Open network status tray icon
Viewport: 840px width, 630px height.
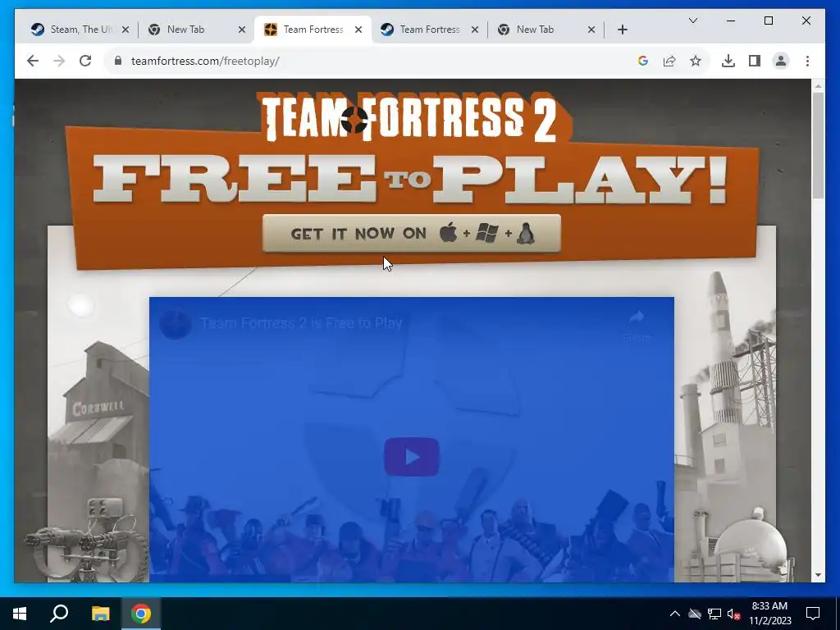(x=714, y=614)
